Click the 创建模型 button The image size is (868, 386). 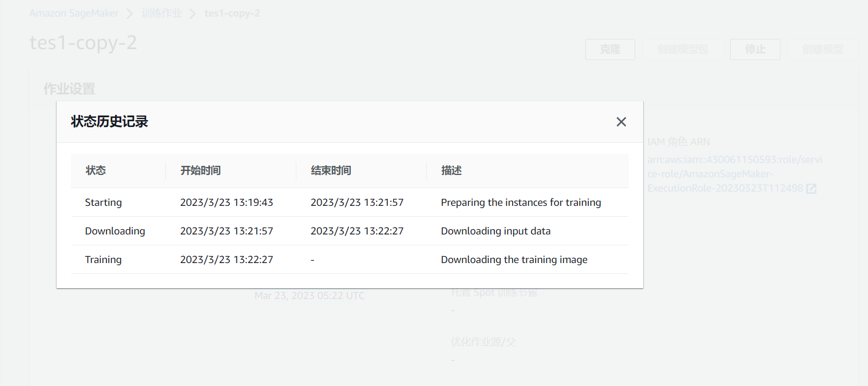click(x=823, y=50)
